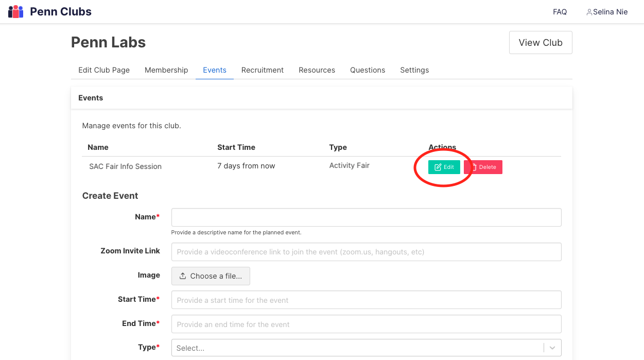Click the Type column header
The height and width of the screenshot is (360, 644).
click(x=338, y=147)
